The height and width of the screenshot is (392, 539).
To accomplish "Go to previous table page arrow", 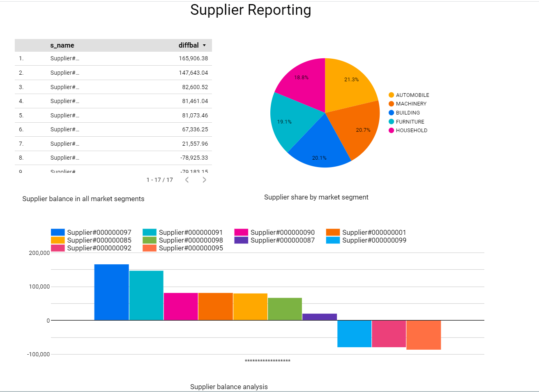I will coord(187,180).
